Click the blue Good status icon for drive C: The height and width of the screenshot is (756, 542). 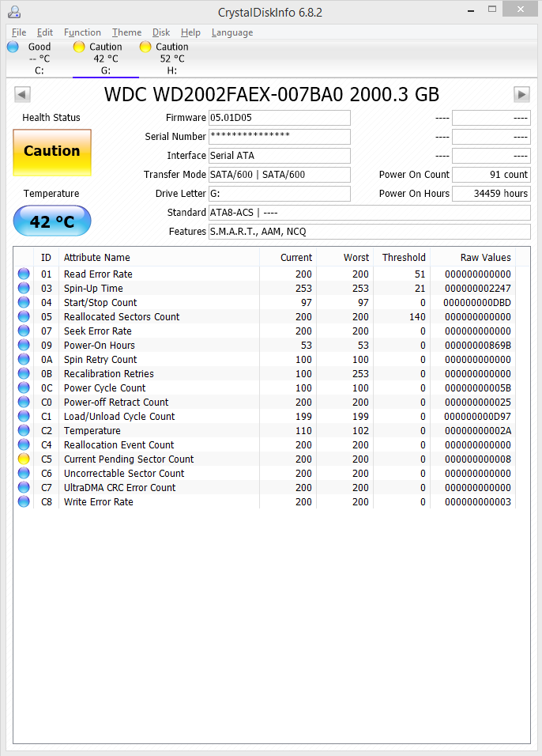13,47
